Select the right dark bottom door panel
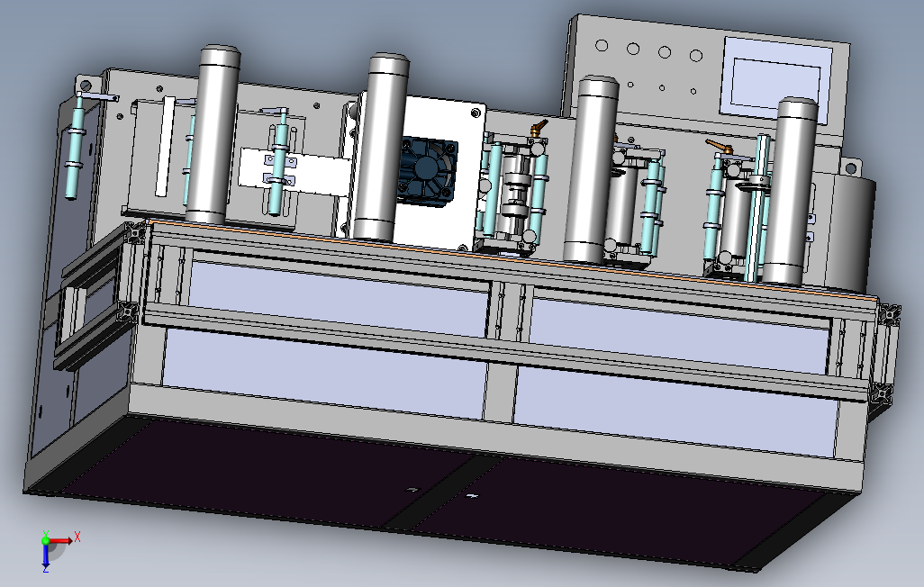 click(619, 511)
